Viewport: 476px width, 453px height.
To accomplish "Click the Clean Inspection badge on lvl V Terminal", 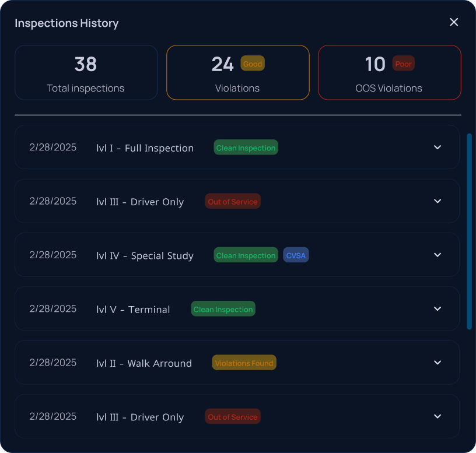I will (x=223, y=308).
